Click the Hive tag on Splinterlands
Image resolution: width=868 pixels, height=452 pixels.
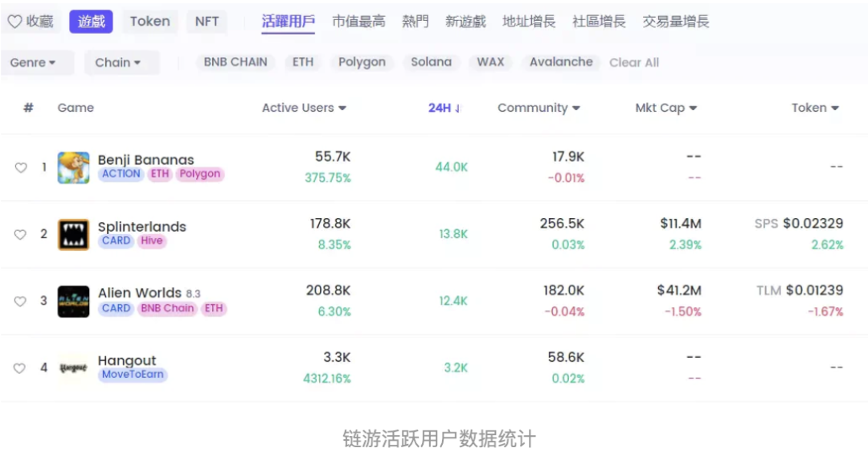point(152,241)
